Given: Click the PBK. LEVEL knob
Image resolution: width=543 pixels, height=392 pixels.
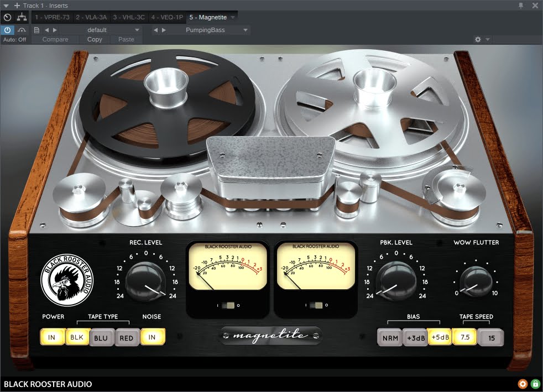Looking at the screenshot, I should pos(396,281).
